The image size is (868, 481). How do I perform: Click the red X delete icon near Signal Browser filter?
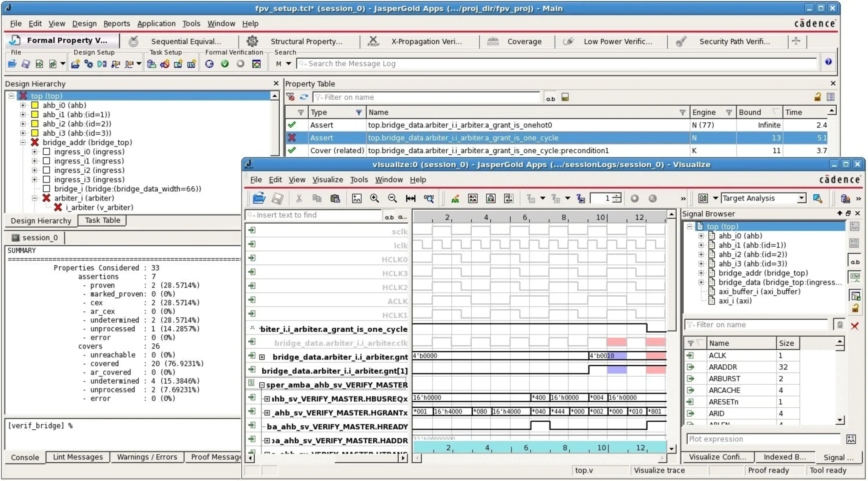[x=854, y=326]
